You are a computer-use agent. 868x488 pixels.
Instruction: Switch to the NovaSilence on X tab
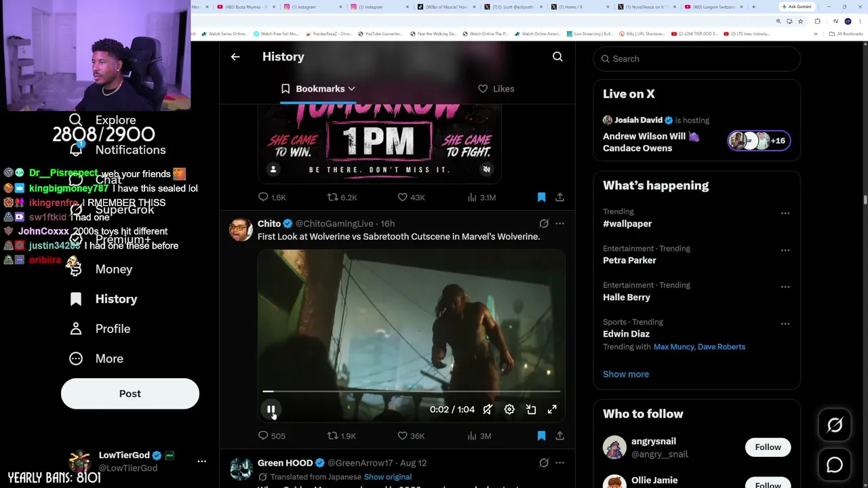[646, 7]
